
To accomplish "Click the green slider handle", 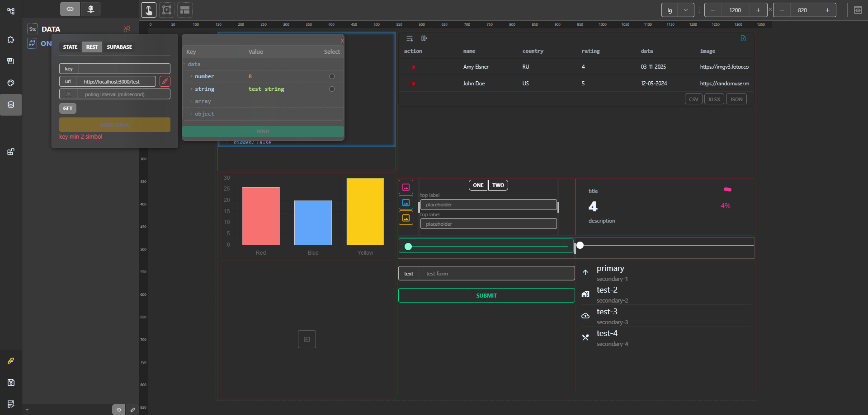I will coord(408,247).
